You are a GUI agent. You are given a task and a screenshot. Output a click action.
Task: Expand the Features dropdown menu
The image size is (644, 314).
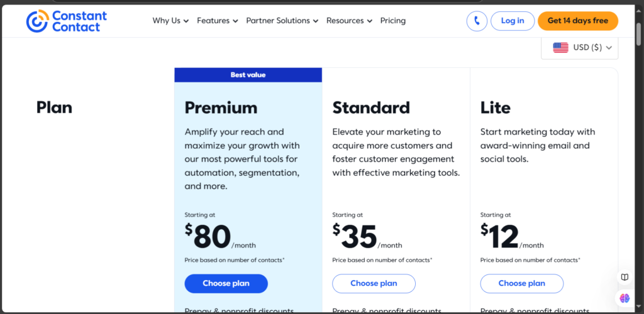click(x=217, y=21)
